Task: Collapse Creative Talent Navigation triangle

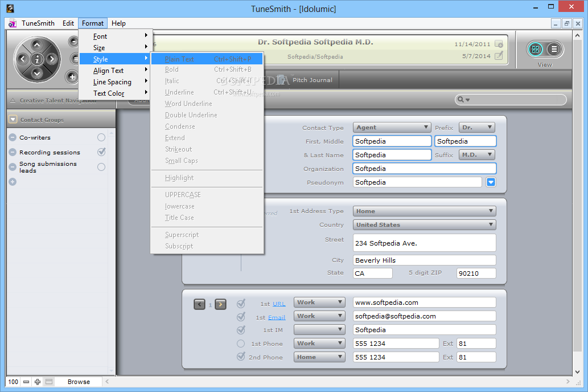Action: tap(13, 101)
